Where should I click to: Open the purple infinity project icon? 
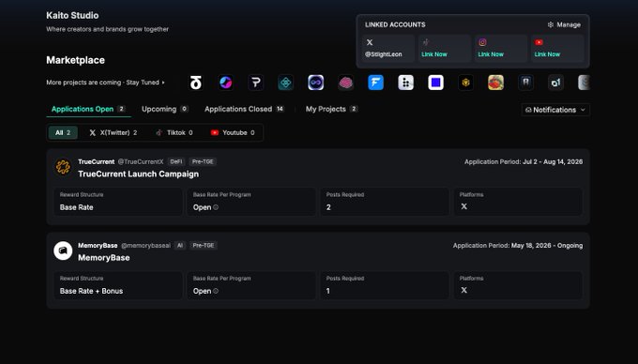(x=316, y=83)
